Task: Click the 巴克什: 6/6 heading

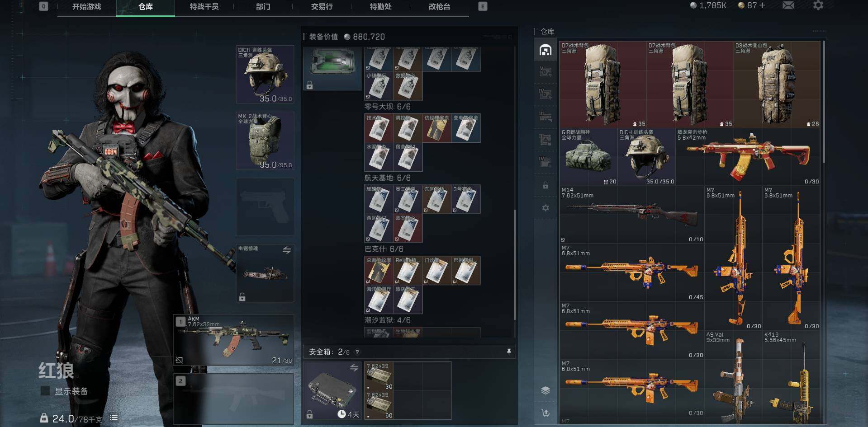Action: point(384,249)
